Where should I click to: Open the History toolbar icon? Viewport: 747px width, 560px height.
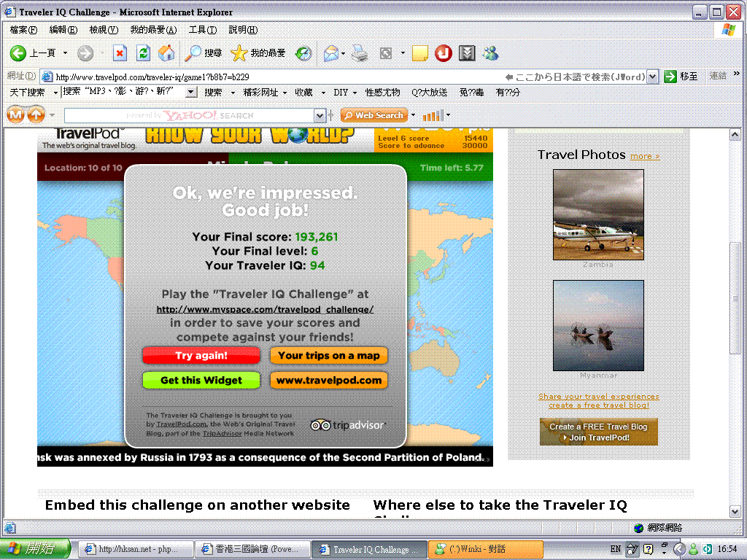click(303, 52)
